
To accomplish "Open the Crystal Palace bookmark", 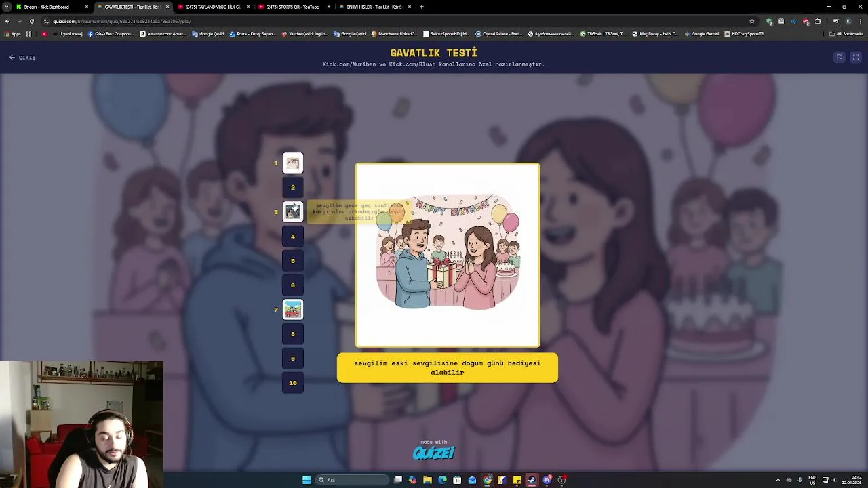I will [499, 34].
